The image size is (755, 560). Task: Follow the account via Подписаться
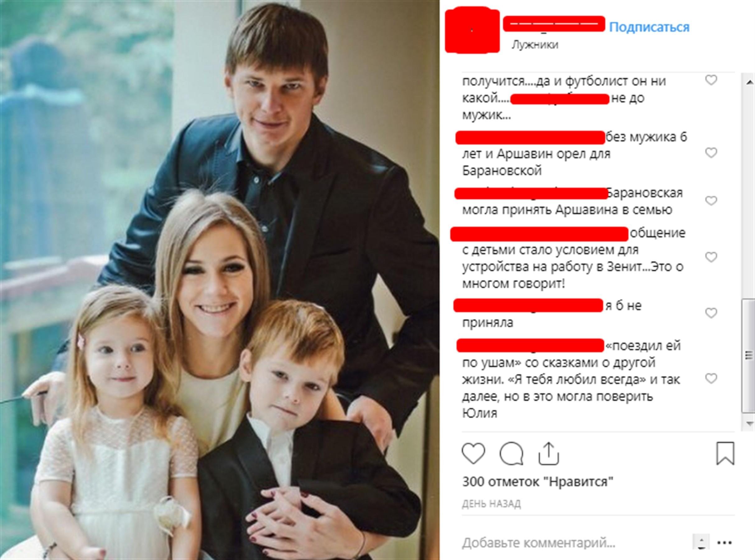649,27
